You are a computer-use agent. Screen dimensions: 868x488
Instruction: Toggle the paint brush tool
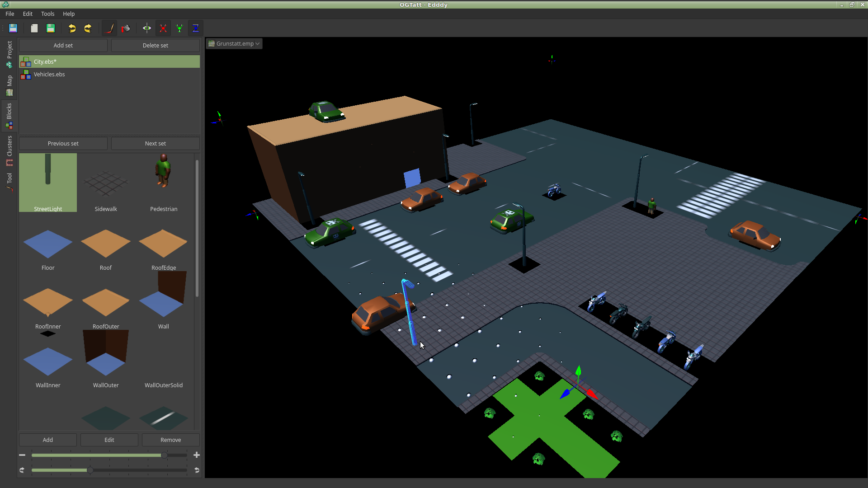[x=109, y=28]
